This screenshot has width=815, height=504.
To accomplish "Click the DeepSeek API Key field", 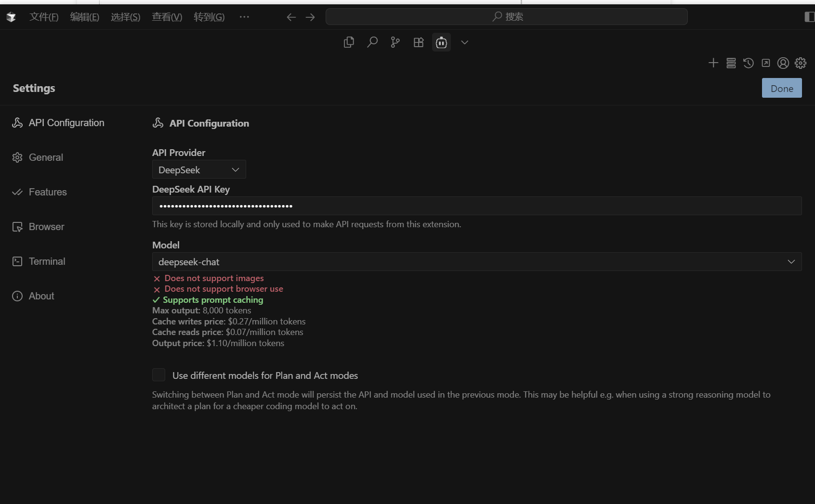I will point(477,206).
